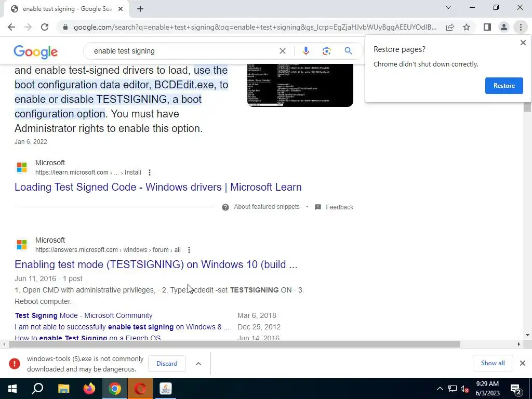The height and width of the screenshot is (399, 532).
Task: Click the vertical scrollbar down arrow
Action: coord(527,335)
